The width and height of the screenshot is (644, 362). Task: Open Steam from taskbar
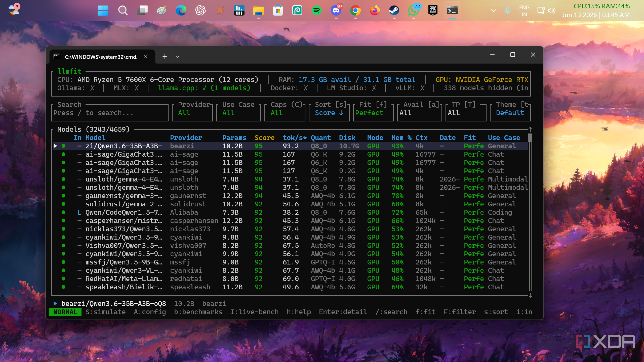coord(394,11)
